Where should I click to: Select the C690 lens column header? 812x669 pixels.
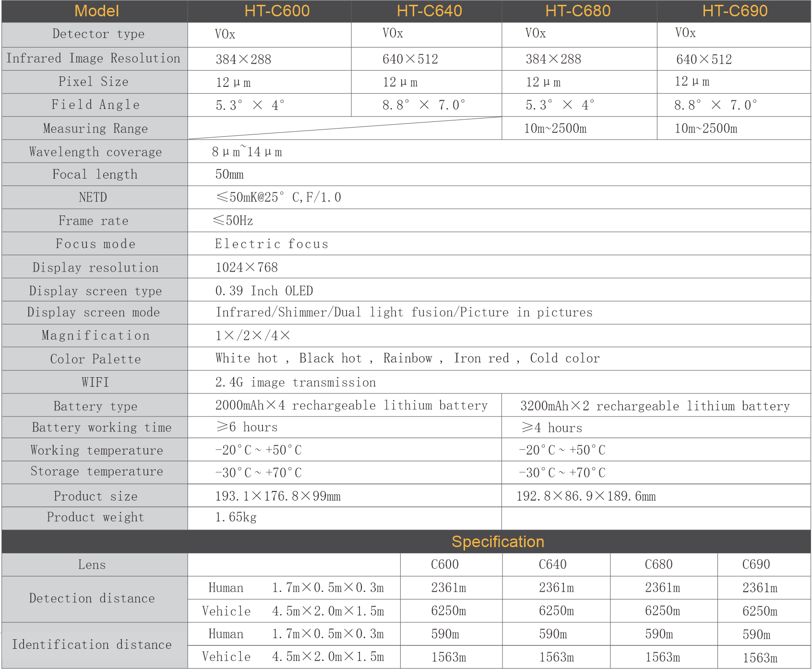(x=756, y=564)
